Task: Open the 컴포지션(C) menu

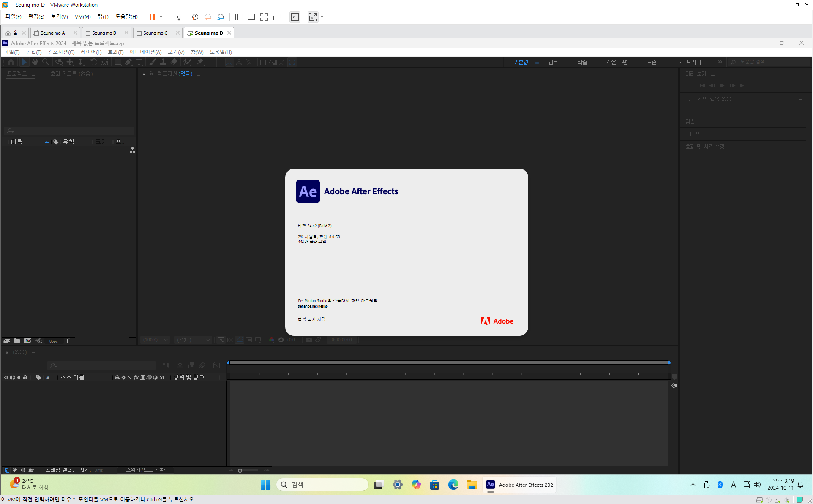Action: (x=61, y=52)
